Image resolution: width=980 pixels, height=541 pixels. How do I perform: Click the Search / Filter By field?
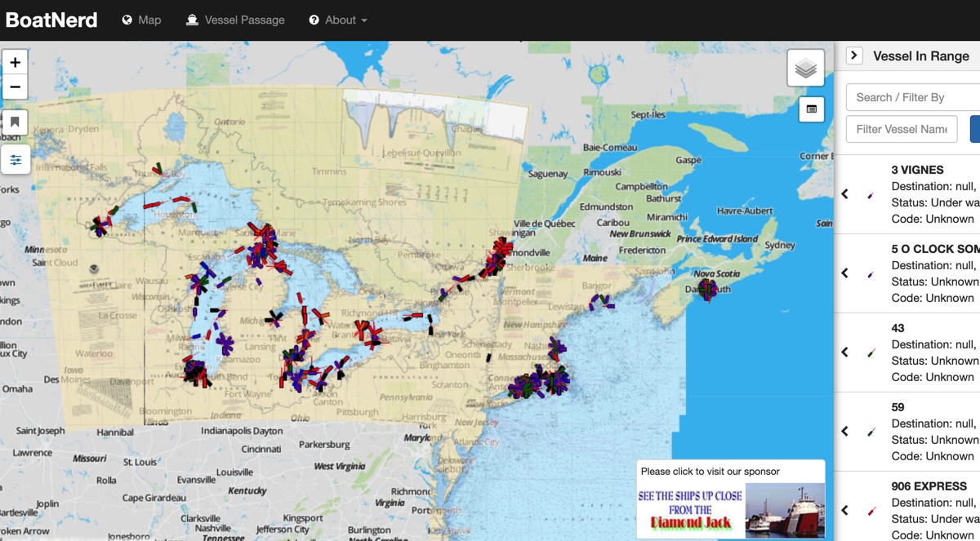[912, 97]
